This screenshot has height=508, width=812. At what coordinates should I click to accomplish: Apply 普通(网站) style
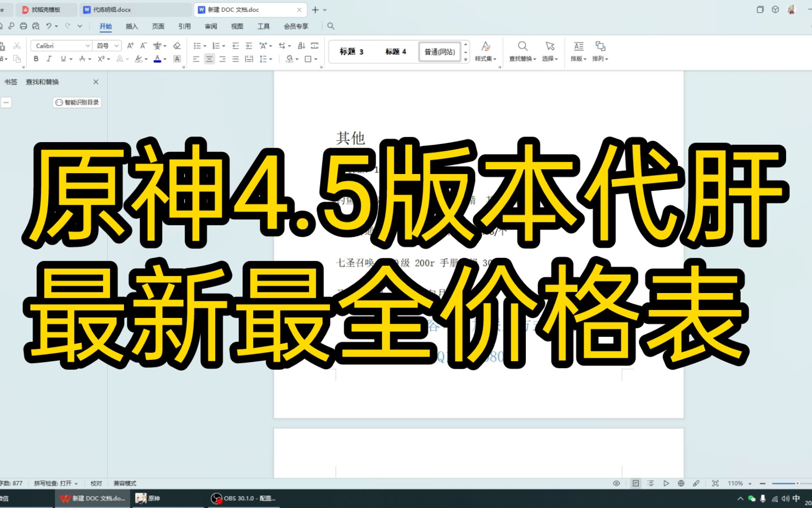click(x=440, y=52)
